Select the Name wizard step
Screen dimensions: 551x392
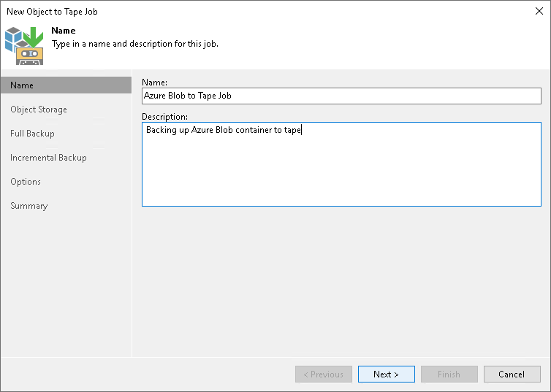click(22, 85)
